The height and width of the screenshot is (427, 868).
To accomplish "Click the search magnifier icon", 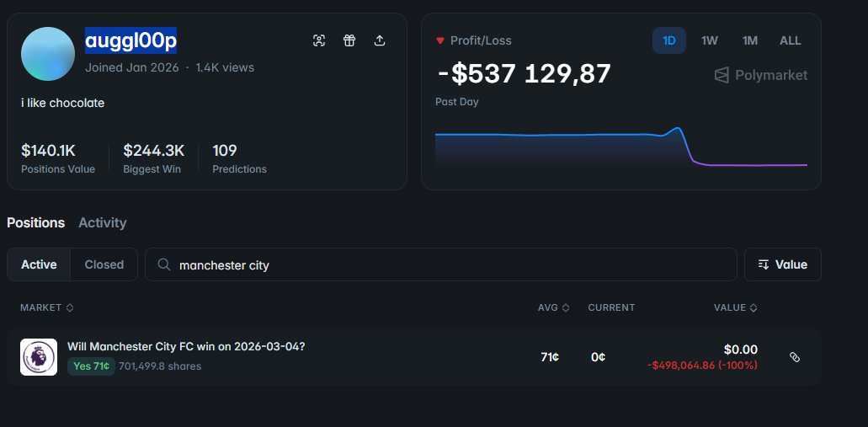I will (164, 264).
